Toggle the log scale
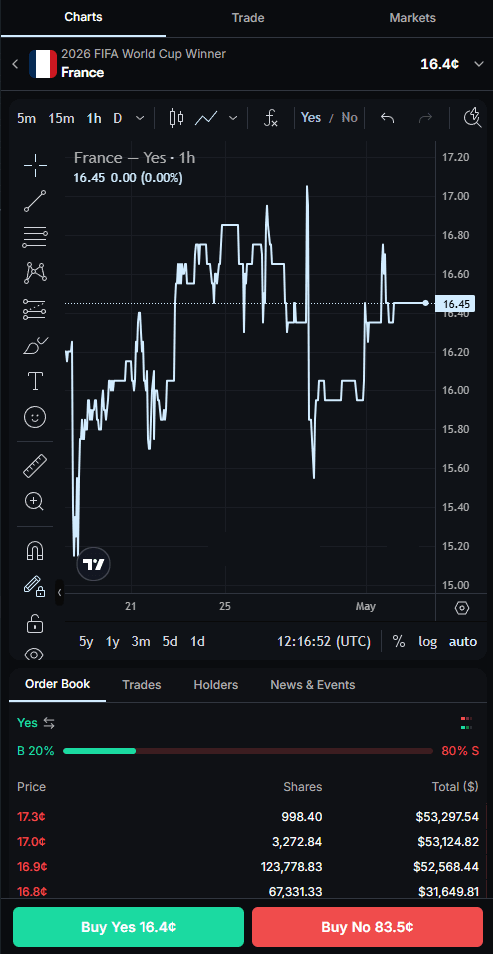Viewport: 493px width, 954px height. pyautogui.click(x=428, y=641)
